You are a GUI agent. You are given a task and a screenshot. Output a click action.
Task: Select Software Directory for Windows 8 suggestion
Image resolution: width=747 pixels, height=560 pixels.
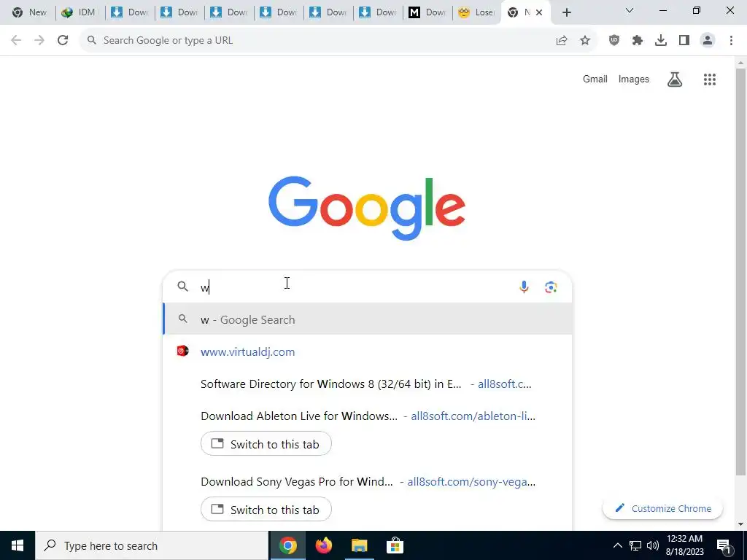tap(368, 384)
